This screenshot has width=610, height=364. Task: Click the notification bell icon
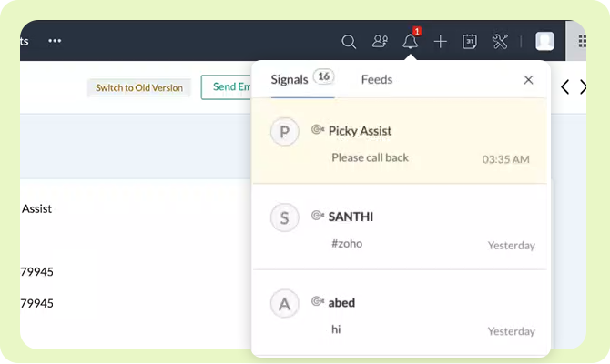(410, 41)
